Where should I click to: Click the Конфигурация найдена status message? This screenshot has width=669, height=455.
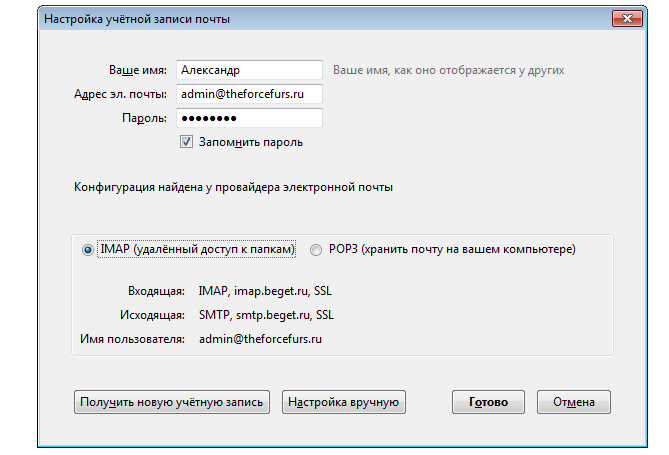pyautogui.click(x=233, y=187)
